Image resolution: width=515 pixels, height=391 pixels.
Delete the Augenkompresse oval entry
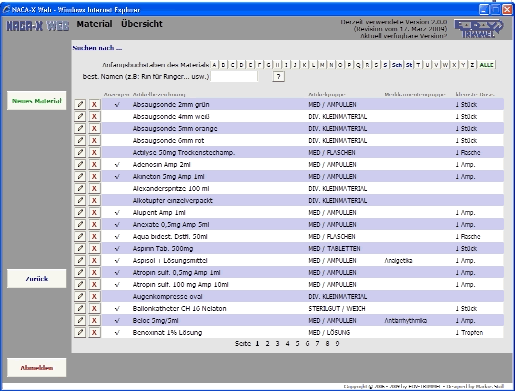(94, 297)
